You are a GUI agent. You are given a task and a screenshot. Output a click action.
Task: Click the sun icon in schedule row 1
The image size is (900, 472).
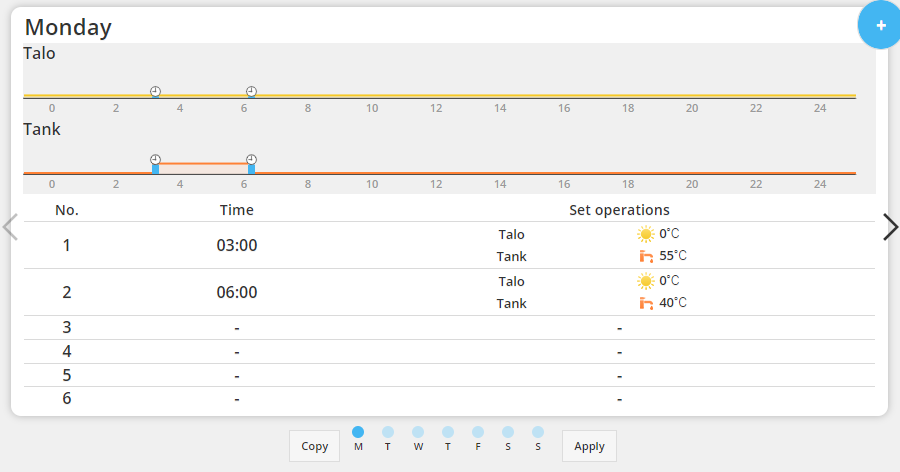click(x=646, y=234)
